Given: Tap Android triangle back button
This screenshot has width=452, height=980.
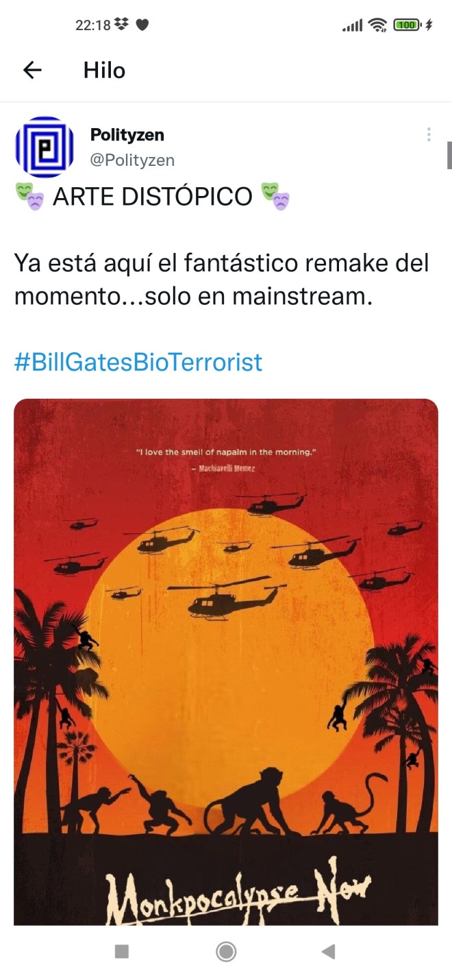Looking at the screenshot, I should pos(329,951).
